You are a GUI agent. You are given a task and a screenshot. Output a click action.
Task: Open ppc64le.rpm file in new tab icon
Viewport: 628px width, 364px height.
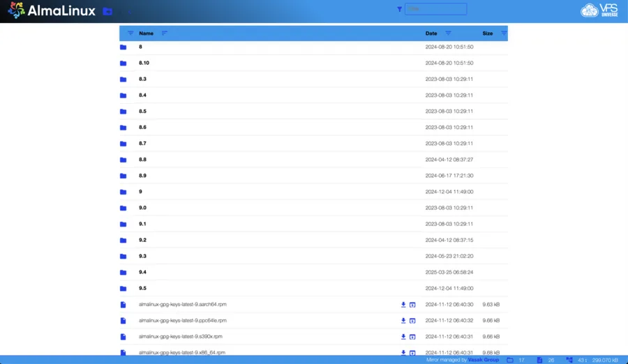412,321
